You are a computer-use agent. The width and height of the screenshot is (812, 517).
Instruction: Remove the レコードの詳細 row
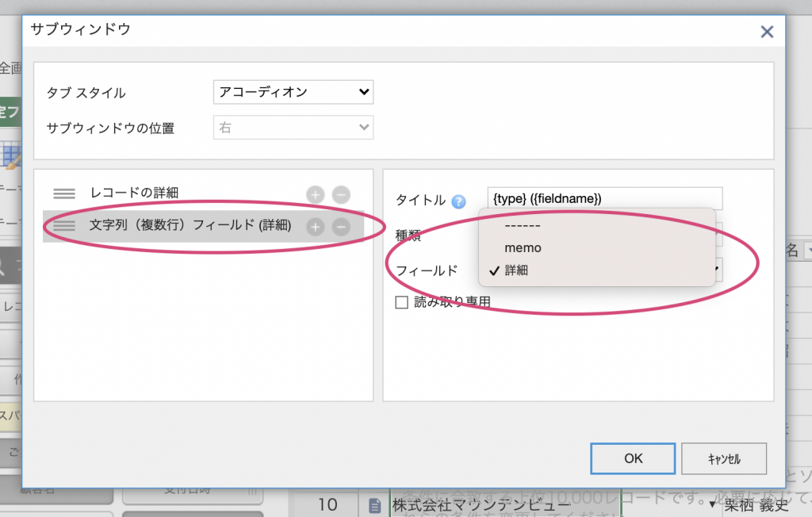point(341,194)
